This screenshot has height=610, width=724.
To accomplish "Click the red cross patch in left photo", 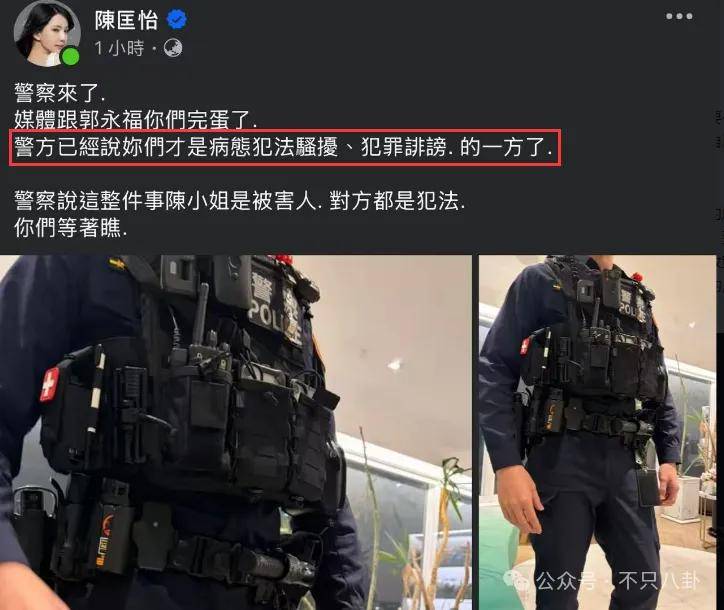I will click(x=49, y=384).
